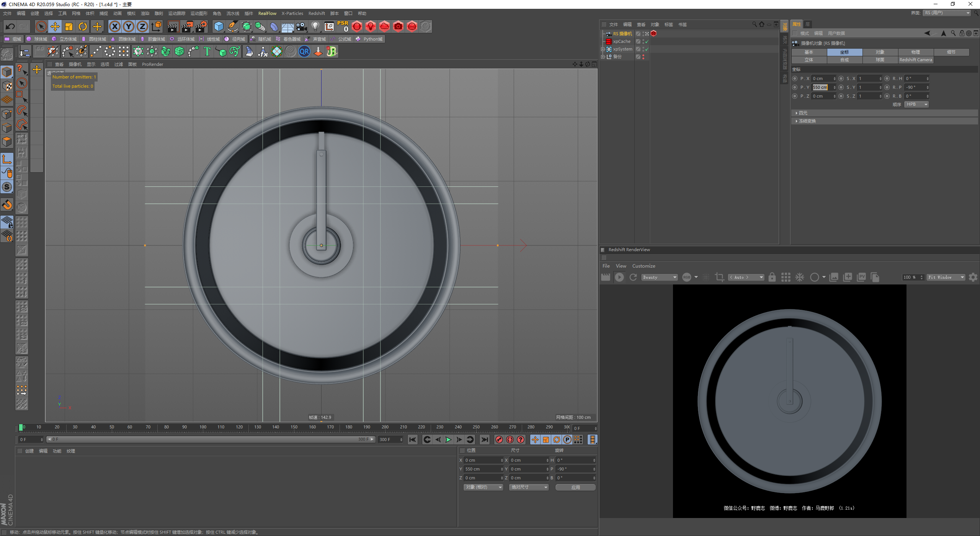Open RenderView Customize menu
This screenshot has height=536, width=980.
(644, 266)
